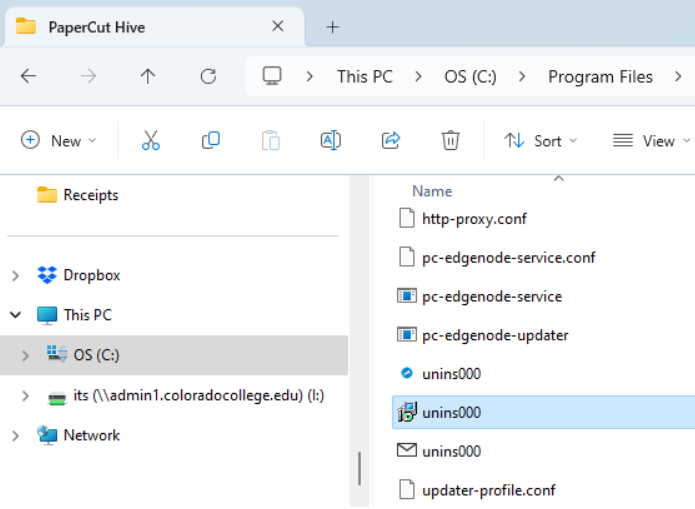This screenshot has height=509, width=695.
Task: Click the Delete trash icon
Action: pyautogui.click(x=450, y=141)
